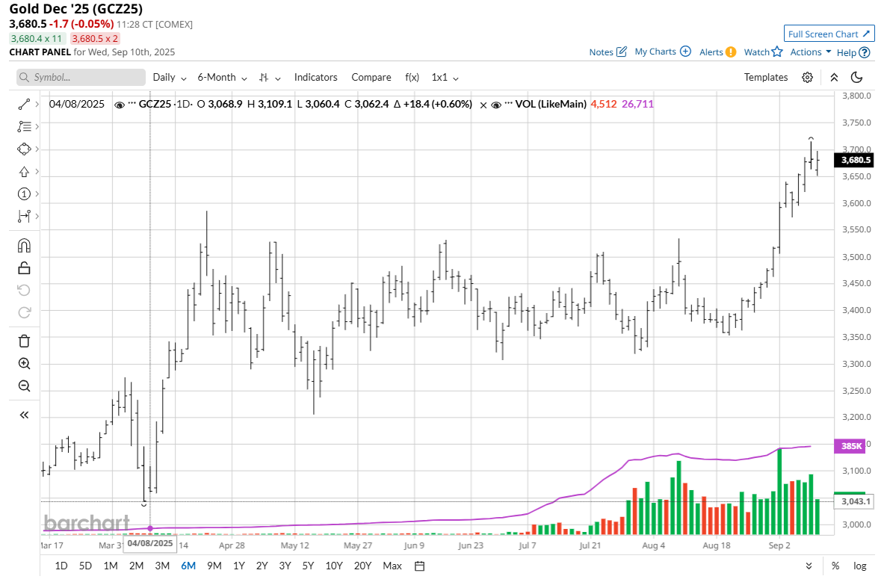Open VOL study options ellipsis
Viewport: 893px width, 588px height.
(509, 104)
